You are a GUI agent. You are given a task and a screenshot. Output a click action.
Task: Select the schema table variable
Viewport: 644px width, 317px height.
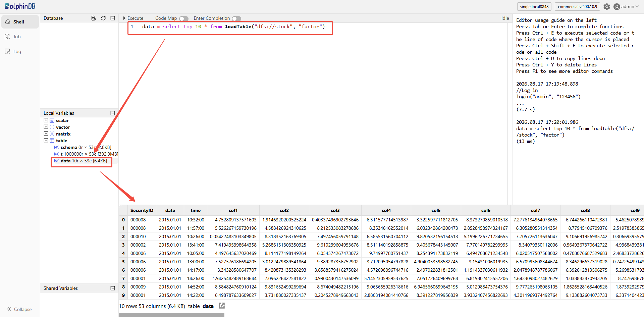tap(83, 147)
